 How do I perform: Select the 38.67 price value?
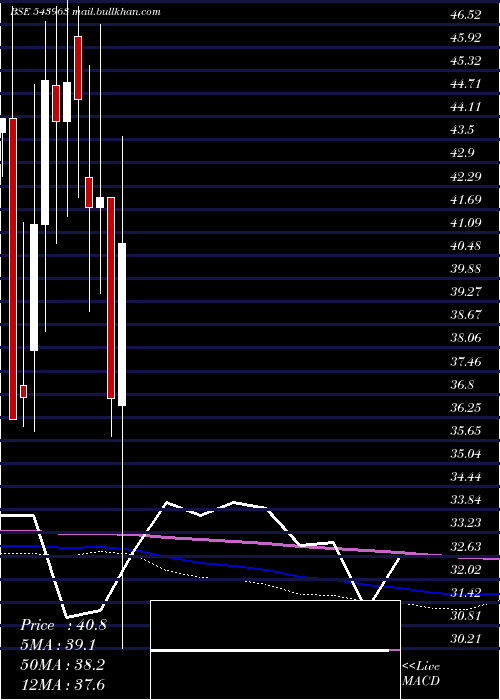(x=466, y=315)
